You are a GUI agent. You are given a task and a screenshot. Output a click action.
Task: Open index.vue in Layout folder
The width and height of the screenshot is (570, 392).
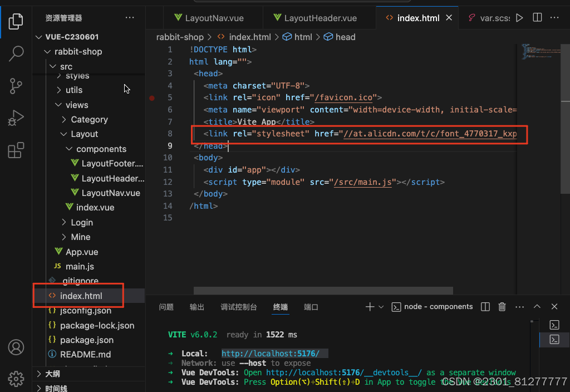pyautogui.click(x=90, y=207)
